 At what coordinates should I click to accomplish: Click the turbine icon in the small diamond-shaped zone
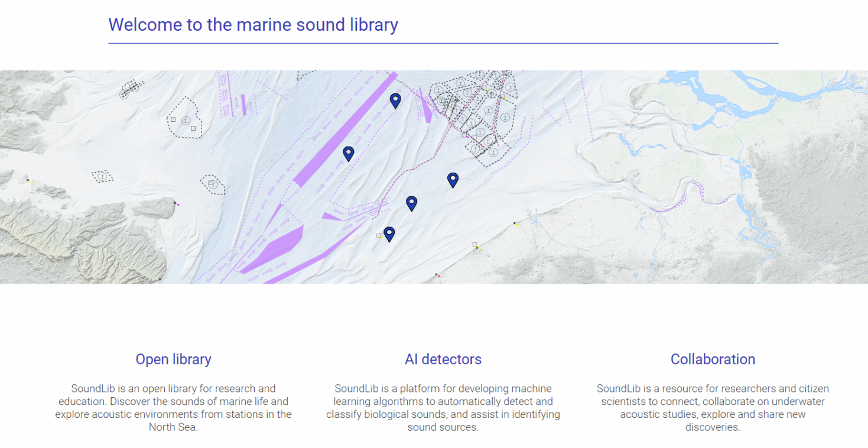[x=102, y=177]
